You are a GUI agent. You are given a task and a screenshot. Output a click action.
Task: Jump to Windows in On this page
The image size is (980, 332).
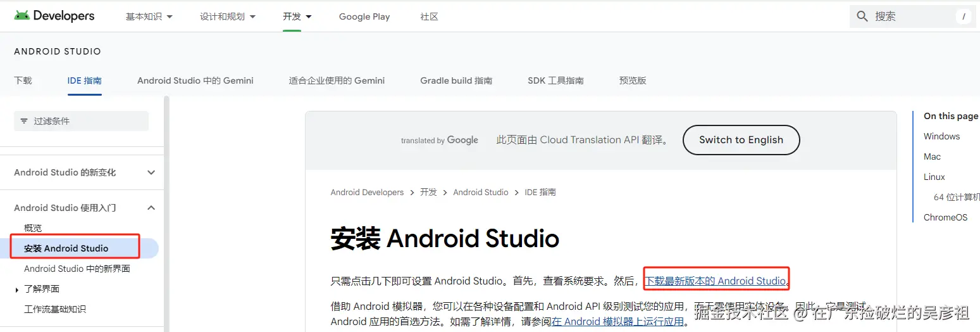click(941, 136)
